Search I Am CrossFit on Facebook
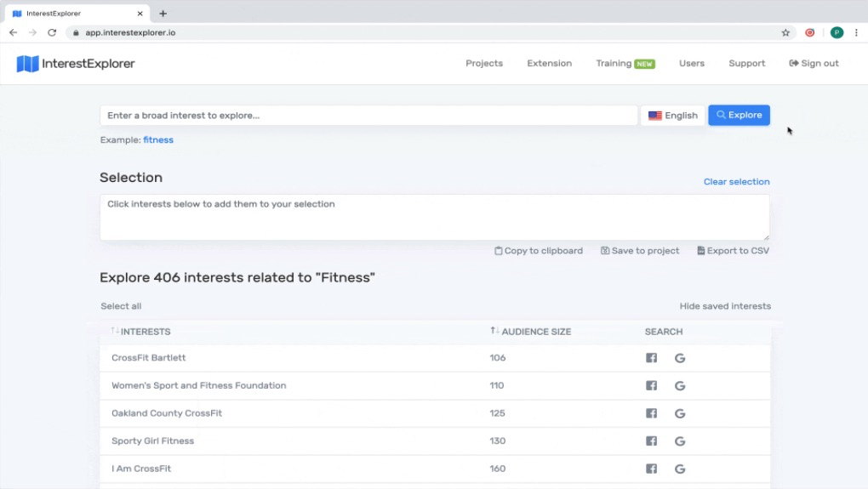 coord(651,469)
